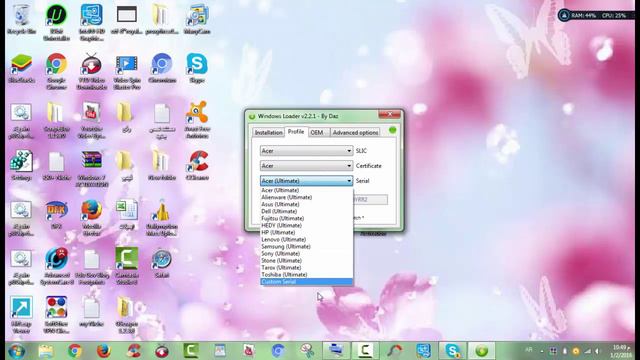Open the Safari desktop shortcut
The image size is (640, 360).
pos(162,263)
